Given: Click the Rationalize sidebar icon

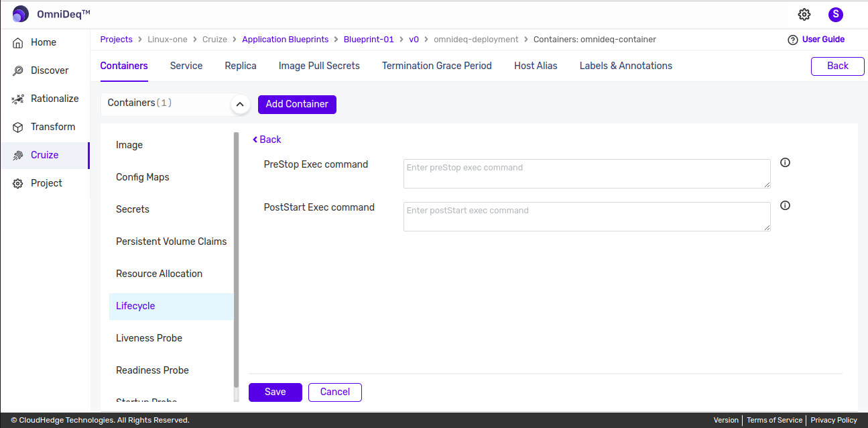Looking at the screenshot, I should pyautogui.click(x=18, y=99).
